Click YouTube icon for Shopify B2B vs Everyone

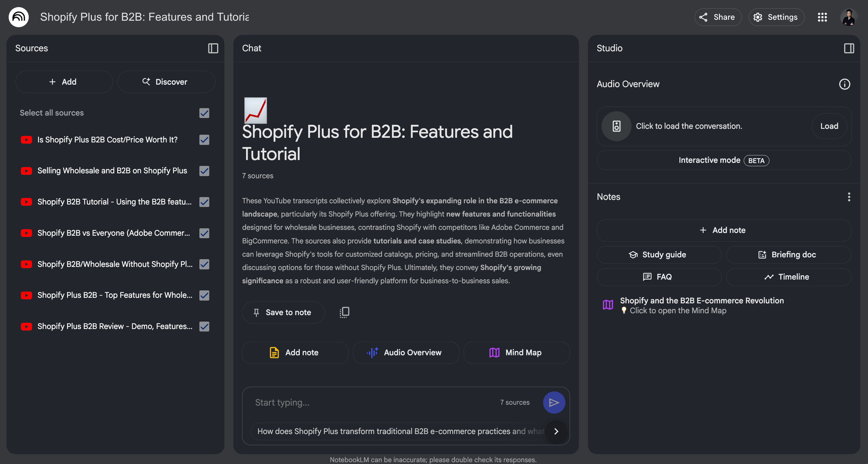coord(26,233)
